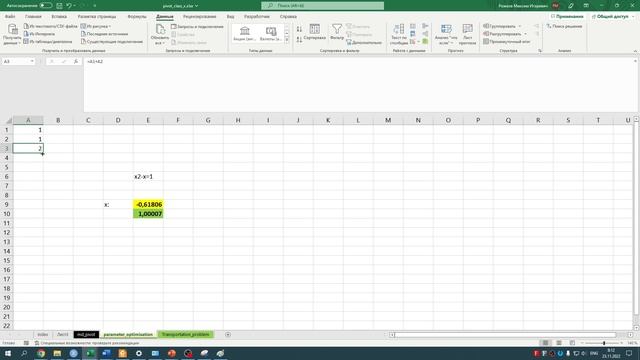Click the Undo arrow icon
The image size is (640, 360).
[69, 6]
